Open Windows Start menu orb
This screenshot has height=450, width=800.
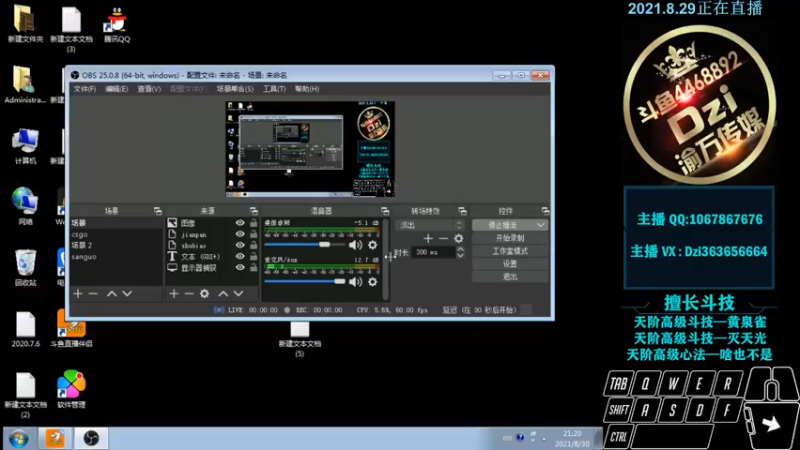(18, 439)
